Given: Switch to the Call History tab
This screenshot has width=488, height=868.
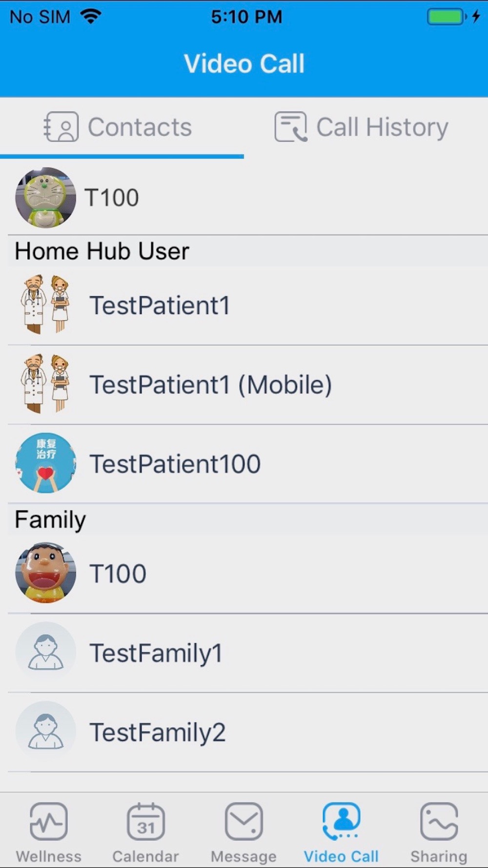Looking at the screenshot, I should tap(382, 127).
